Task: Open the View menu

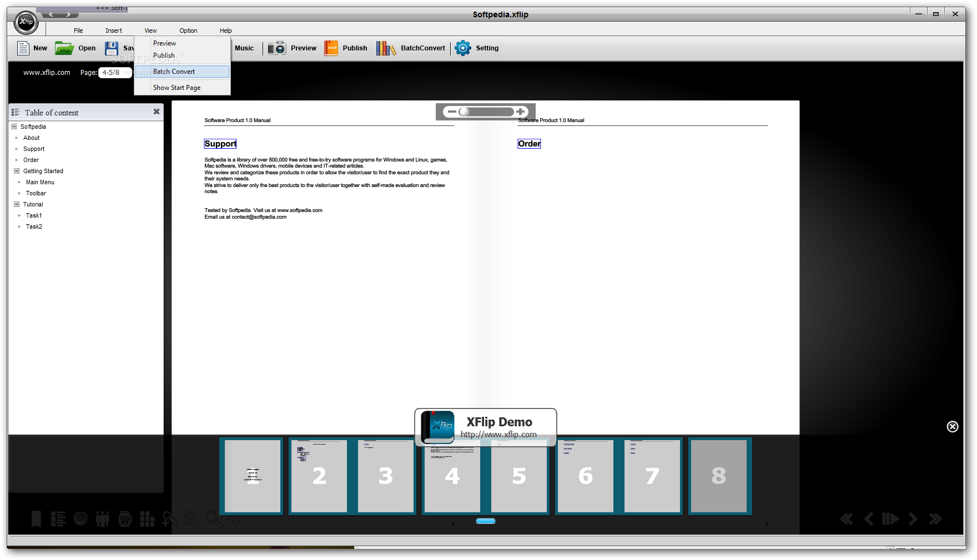Action: [150, 31]
